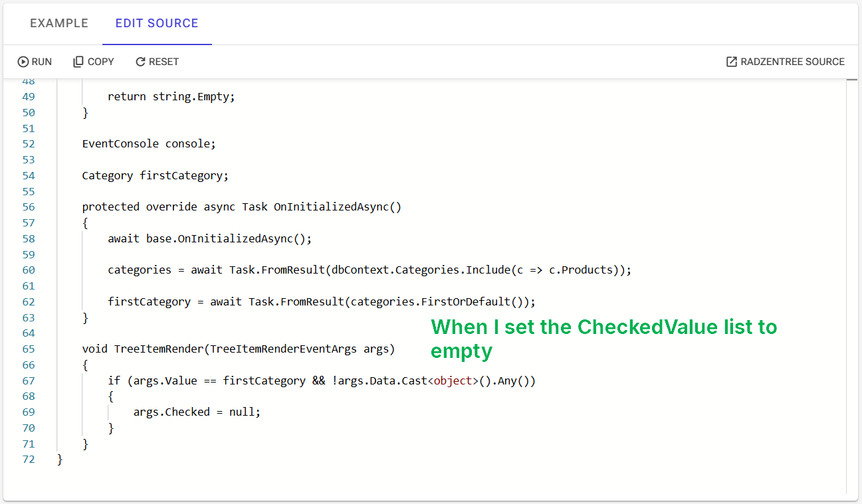Place cursor on the OnInitializedAsync method name

pyautogui.click(x=336, y=207)
